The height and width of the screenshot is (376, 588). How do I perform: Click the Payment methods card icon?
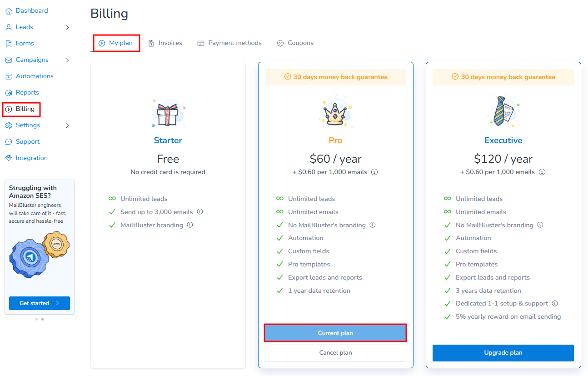tap(201, 43)
